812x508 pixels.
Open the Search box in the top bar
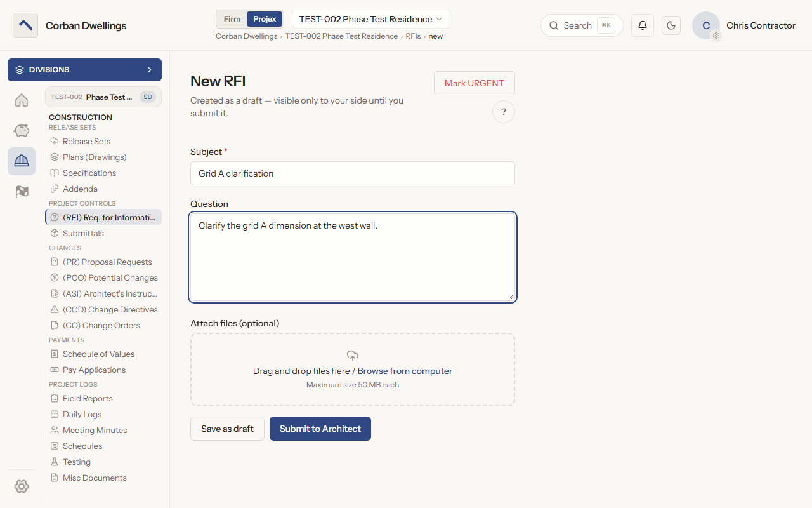(582, 25)
